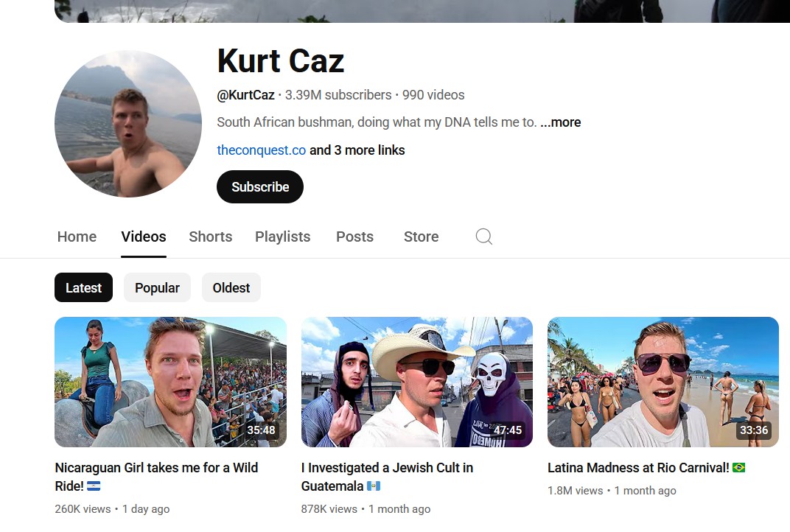The height and width of the screenshot is (532, 790).
Task: Expand the 'and 3 more links' list
Action: (357, 150)
